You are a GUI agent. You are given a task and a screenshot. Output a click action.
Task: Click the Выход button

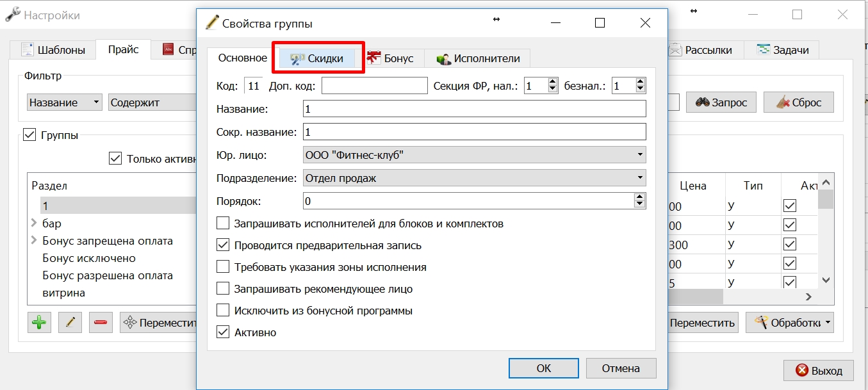coord(819,370)
